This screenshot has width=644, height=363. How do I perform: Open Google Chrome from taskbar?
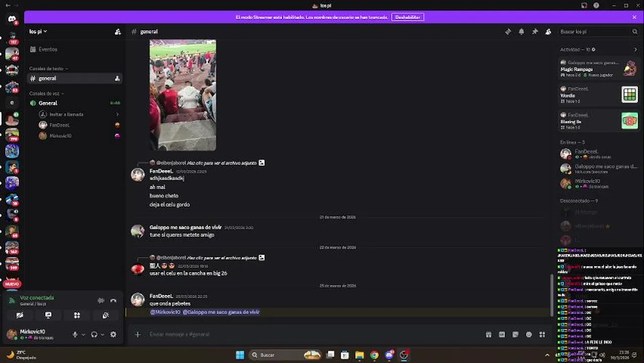click(374, 355)
